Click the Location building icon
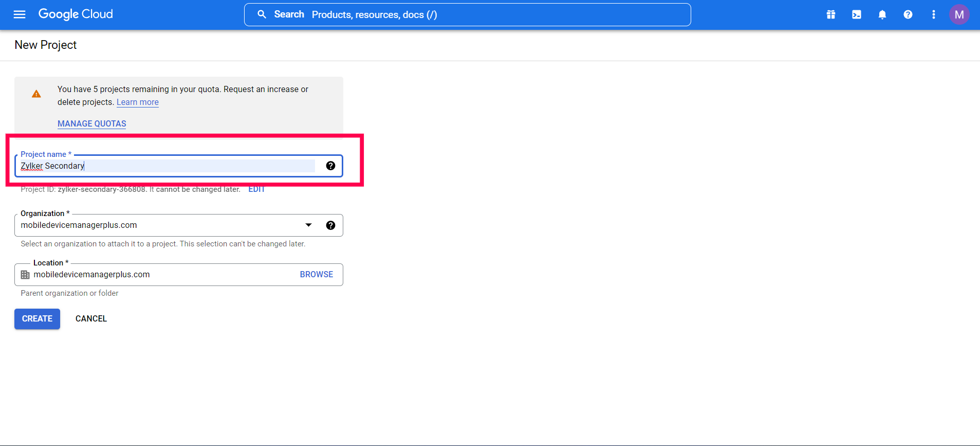980x446 pixels. tap(25, 275)
